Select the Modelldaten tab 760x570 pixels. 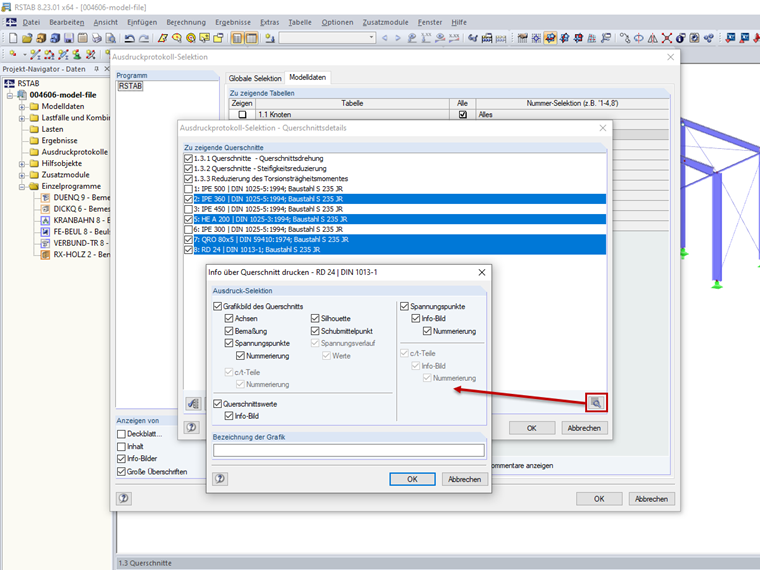[x=307, y=77]
